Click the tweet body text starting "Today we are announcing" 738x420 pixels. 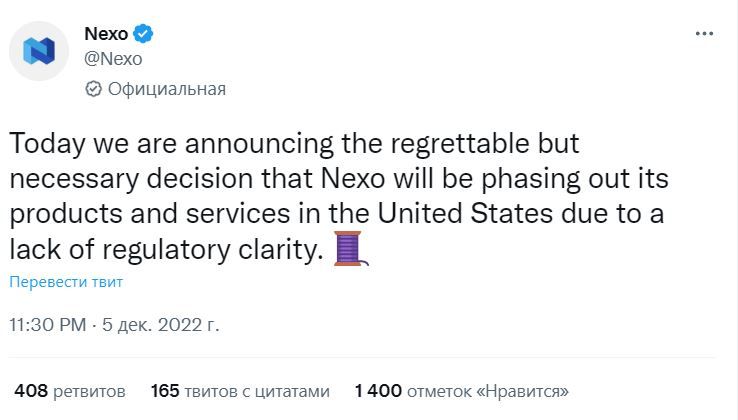pyautogui.click(x=339, y=196)
